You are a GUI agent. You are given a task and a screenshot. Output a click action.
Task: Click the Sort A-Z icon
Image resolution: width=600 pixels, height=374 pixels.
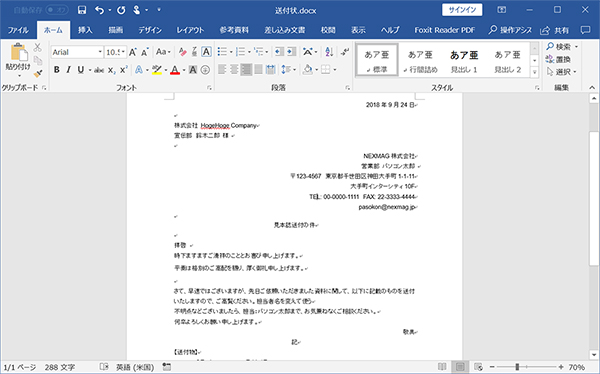pyautogui.click(x=329, y=52)
